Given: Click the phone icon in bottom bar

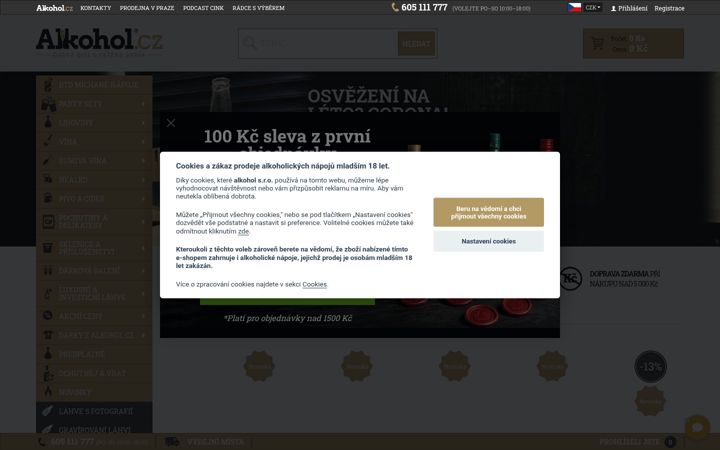Looking at the screenshot, I should click(x=42, y=442).
